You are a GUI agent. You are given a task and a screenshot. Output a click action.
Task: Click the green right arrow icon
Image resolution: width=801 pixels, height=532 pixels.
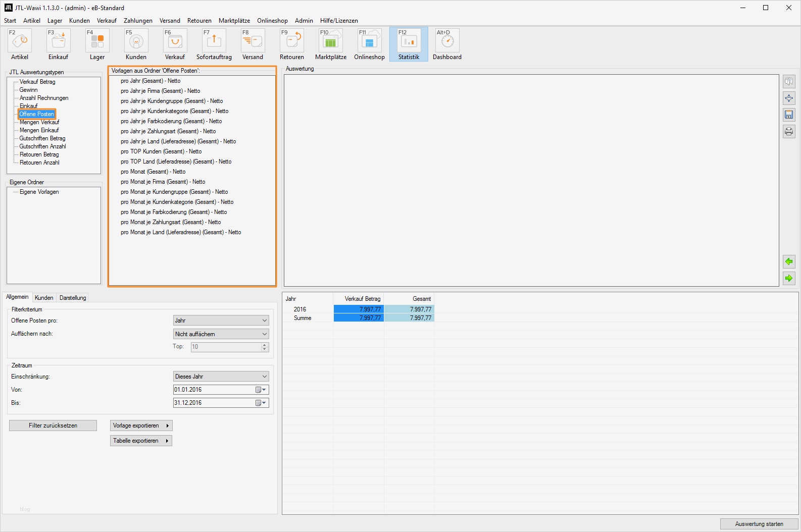click(789, 278)
